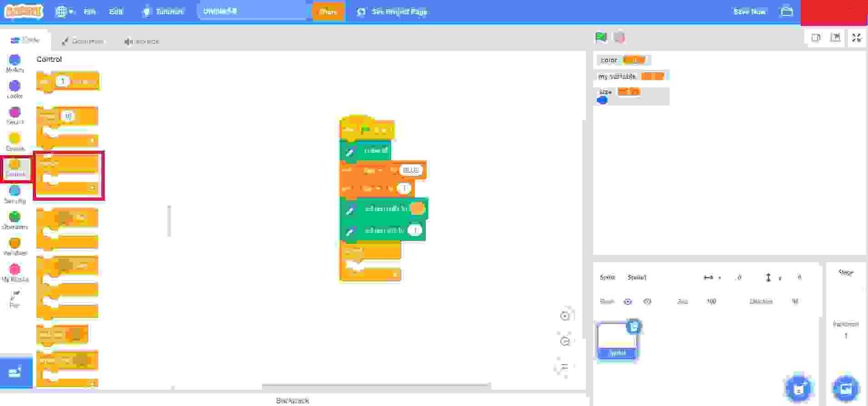Viewport: 868px width, 406px height.
Task: Open the Backpack panel
Action: click(x=293, y=401)
